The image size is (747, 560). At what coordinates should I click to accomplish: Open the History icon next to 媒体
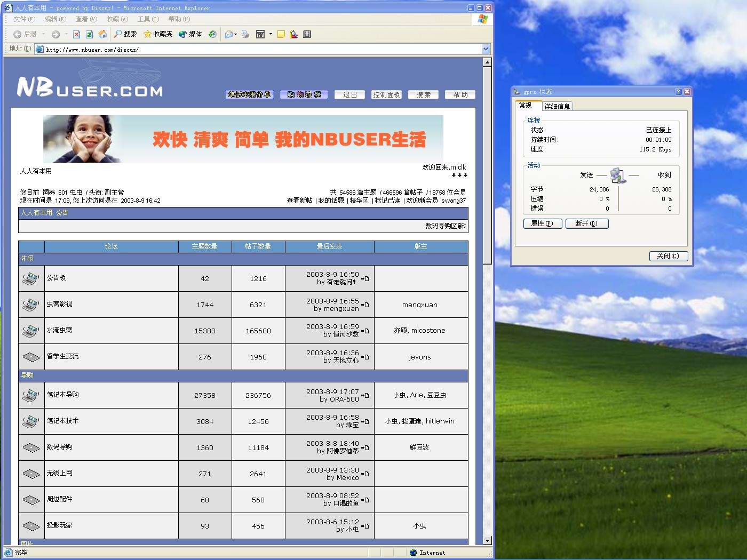point(212,34)
